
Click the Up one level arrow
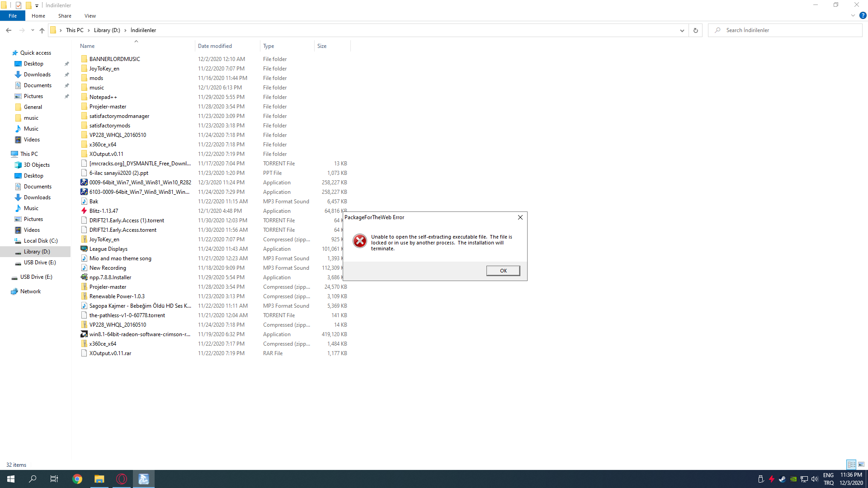click(x=42, y=30)
